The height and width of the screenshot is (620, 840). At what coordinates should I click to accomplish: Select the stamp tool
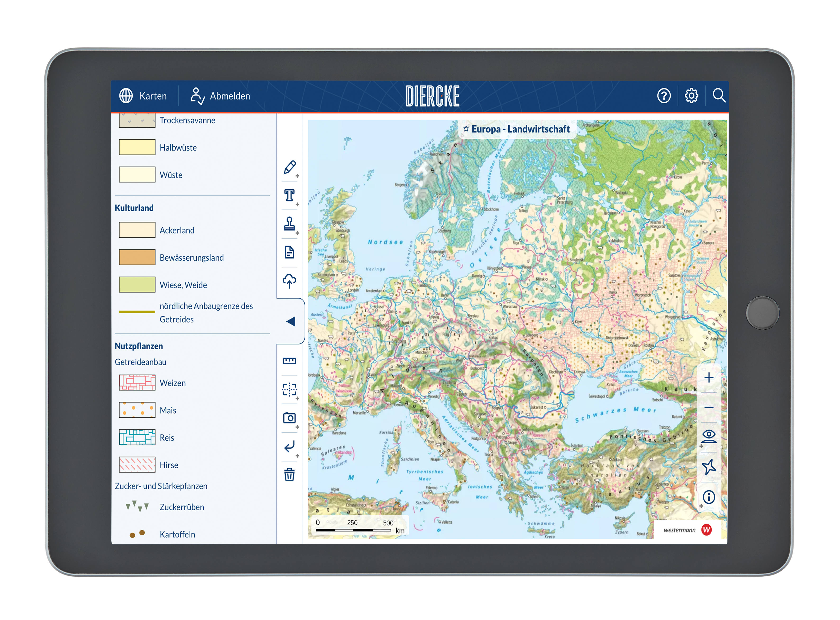(289, 224)
